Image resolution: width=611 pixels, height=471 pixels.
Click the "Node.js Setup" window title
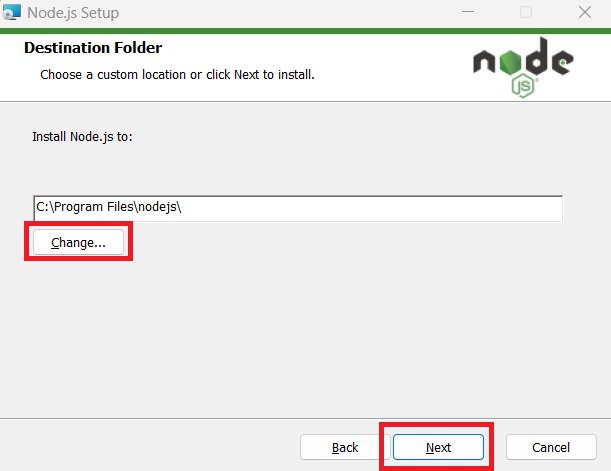coord(73,13)
